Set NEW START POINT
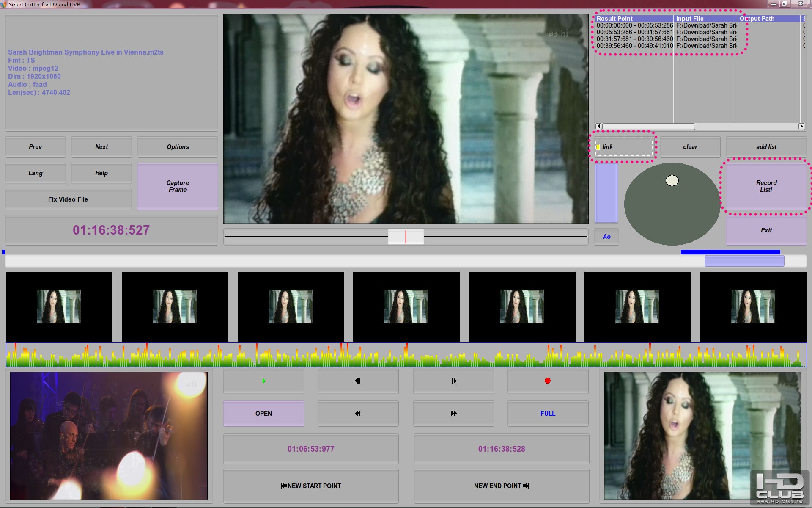 (311, 486)
